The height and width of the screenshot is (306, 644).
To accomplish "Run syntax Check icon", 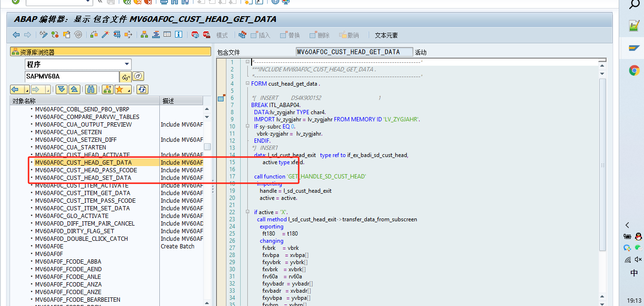I will pyautogui.click(x=94, y=35).
